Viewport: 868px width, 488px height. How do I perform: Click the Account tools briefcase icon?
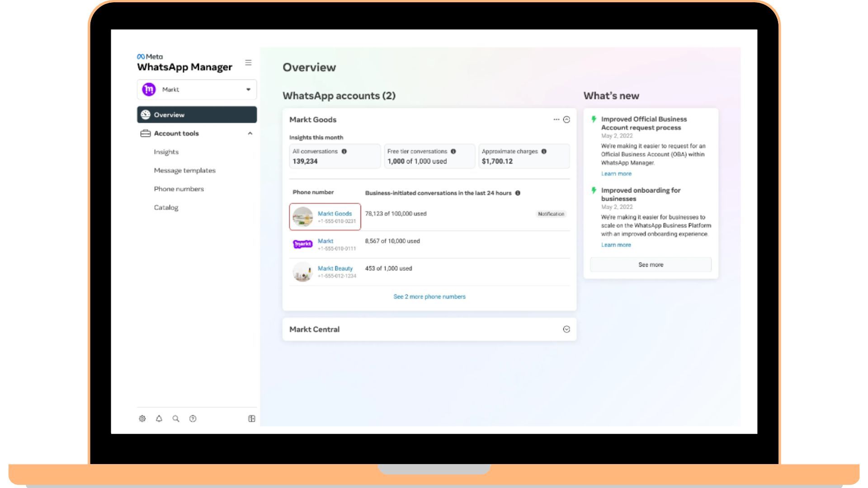pyautogui.click(x=145, y=133)
